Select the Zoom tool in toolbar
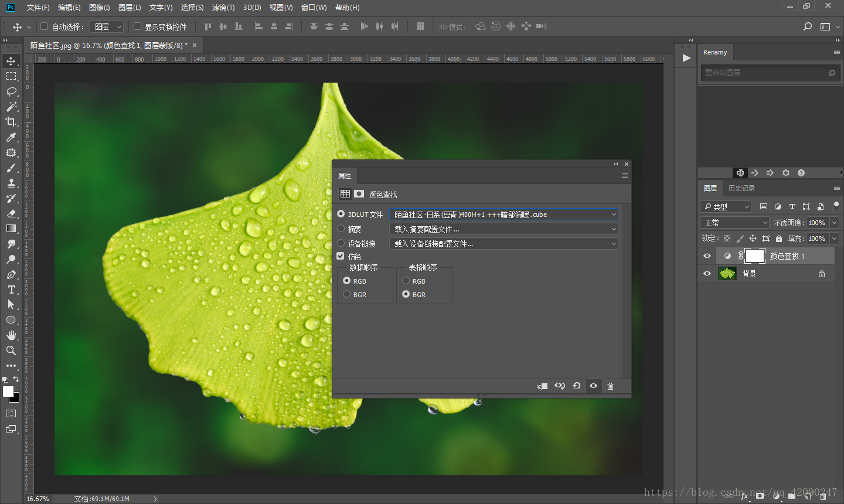 point(11,350)
